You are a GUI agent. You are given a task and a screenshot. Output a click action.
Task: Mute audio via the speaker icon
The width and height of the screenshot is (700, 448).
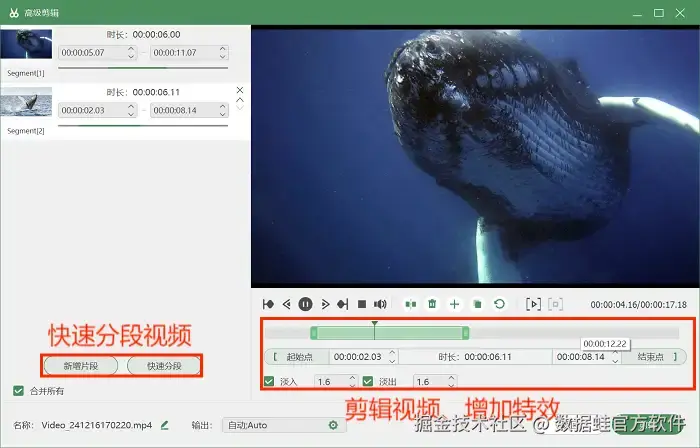pos(380,304)
